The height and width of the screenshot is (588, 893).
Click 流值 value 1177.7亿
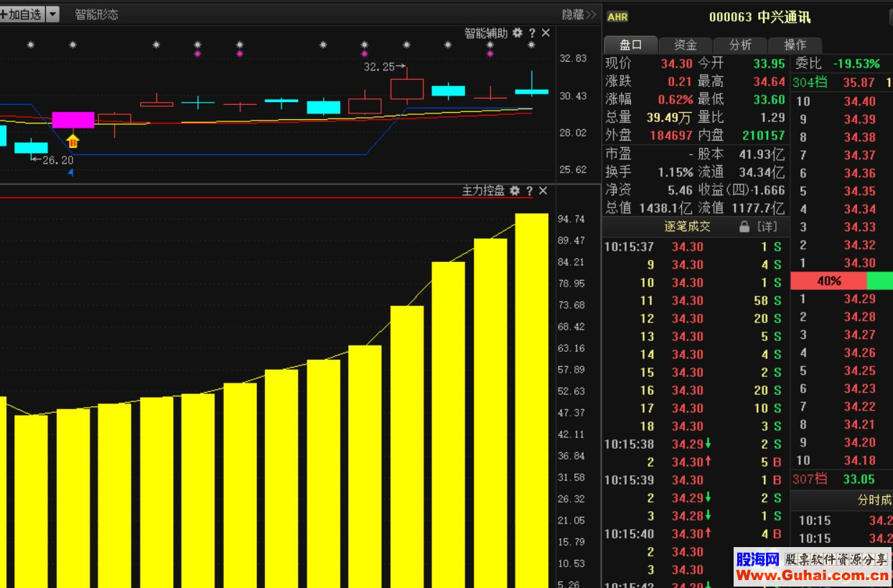758,208
